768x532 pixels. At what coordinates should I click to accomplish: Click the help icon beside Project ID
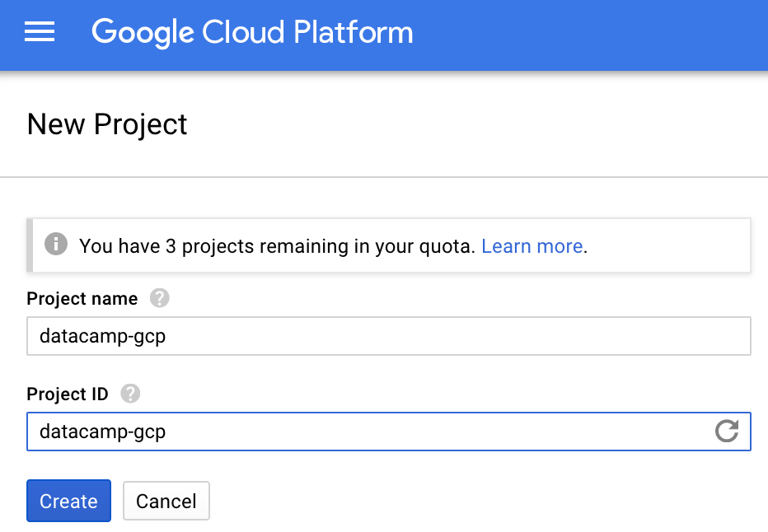129,394
